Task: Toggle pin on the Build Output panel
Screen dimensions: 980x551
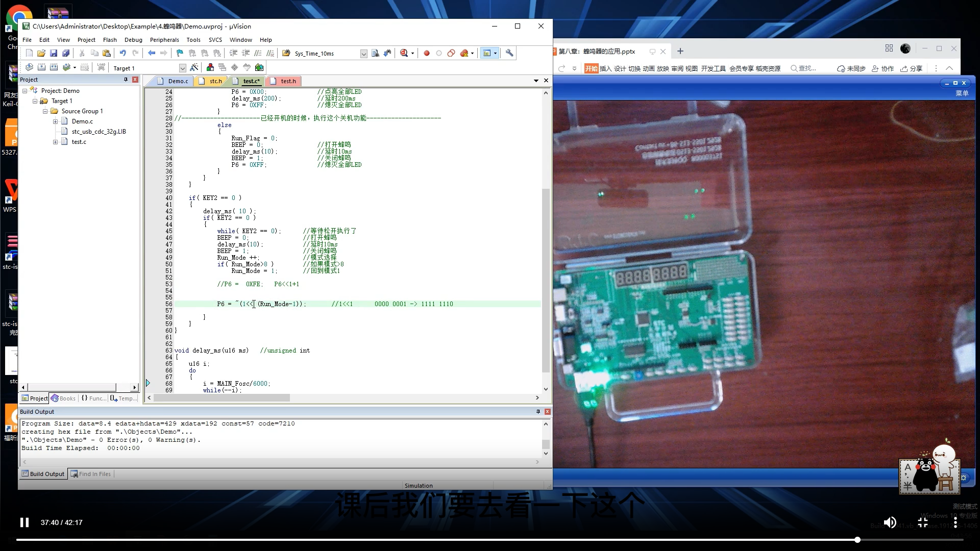Action: coord(538,412)
